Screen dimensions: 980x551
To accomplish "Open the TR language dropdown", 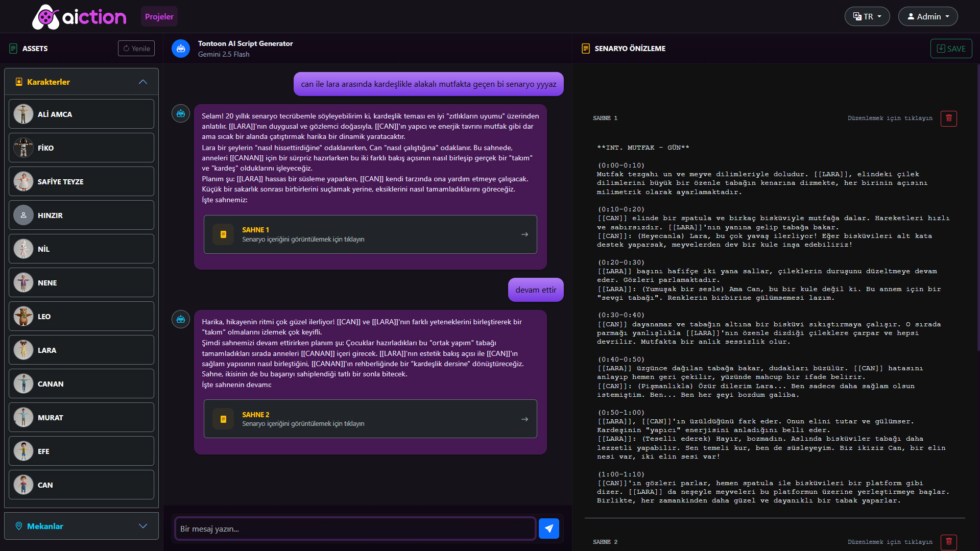I will coord(867,16).
